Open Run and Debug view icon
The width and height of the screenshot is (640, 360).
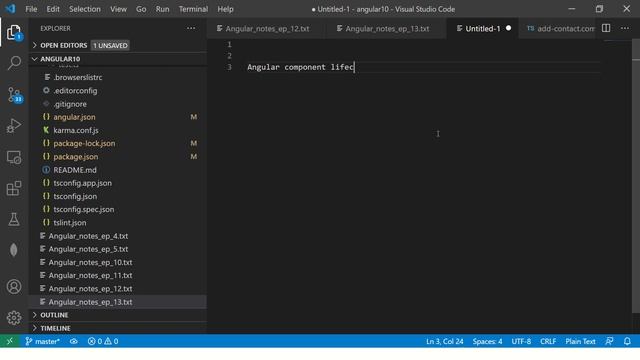(14, 126)
